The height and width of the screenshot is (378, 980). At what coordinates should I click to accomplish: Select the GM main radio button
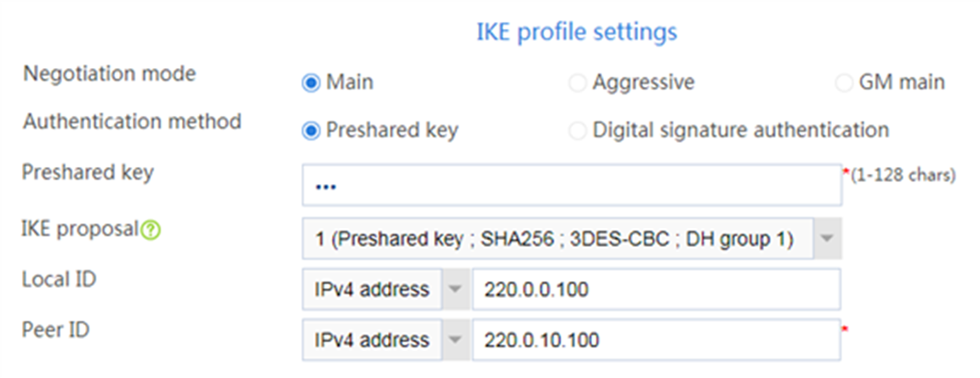[x=844, y=83]
